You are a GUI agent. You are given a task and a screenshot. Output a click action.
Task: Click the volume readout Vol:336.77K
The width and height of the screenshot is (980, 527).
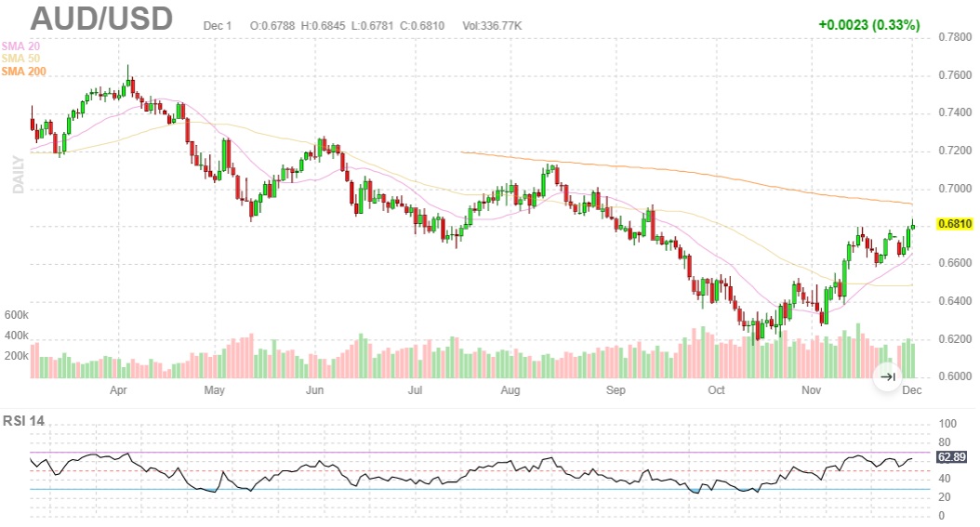[492, 26]
